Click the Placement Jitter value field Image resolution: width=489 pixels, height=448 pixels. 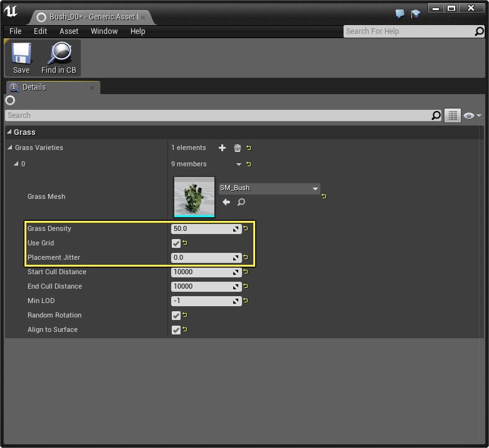202,258
